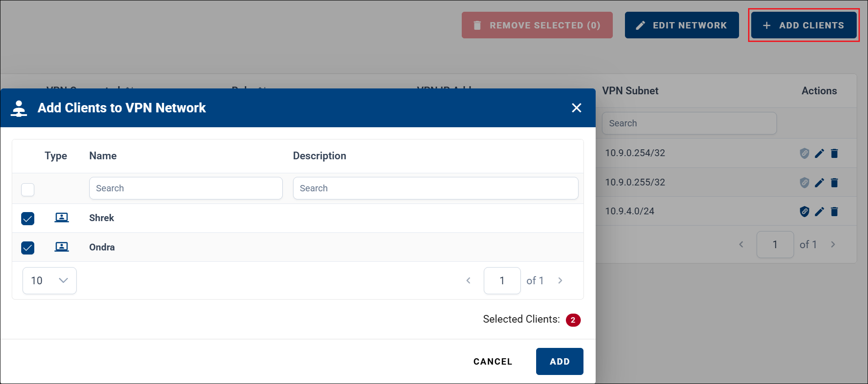Screen dimensions: 868x384
Task: Click the Shrek client type icon
Action: pyautogui.click(x=62, y=218)
